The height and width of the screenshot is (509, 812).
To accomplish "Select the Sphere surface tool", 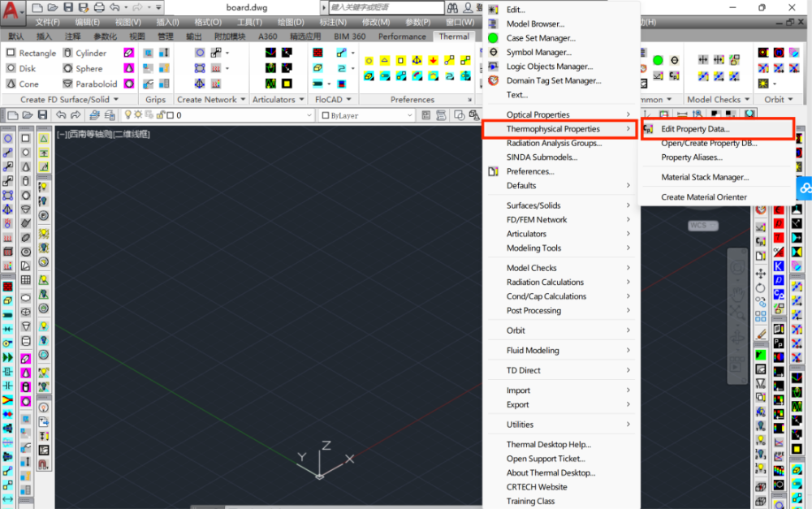I will click(x=82, y=68).
